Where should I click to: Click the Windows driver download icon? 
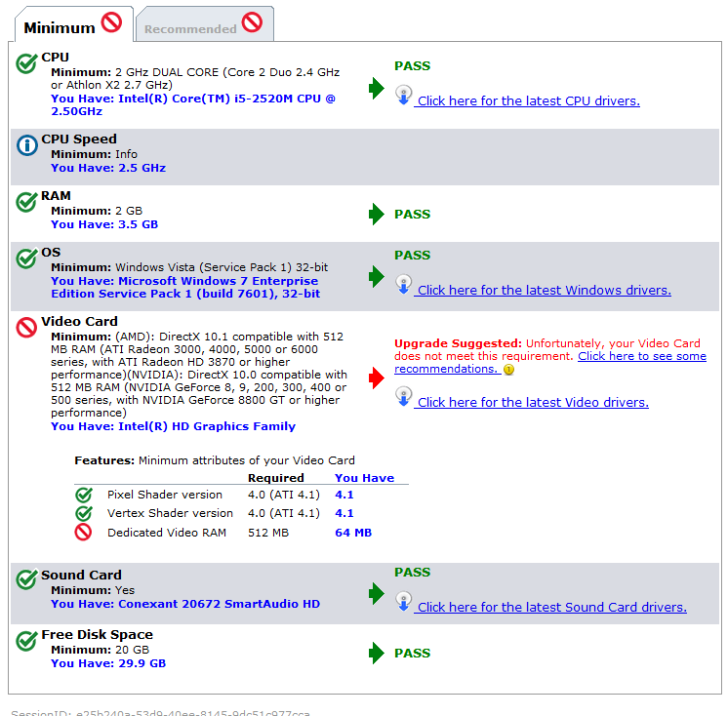404,285
